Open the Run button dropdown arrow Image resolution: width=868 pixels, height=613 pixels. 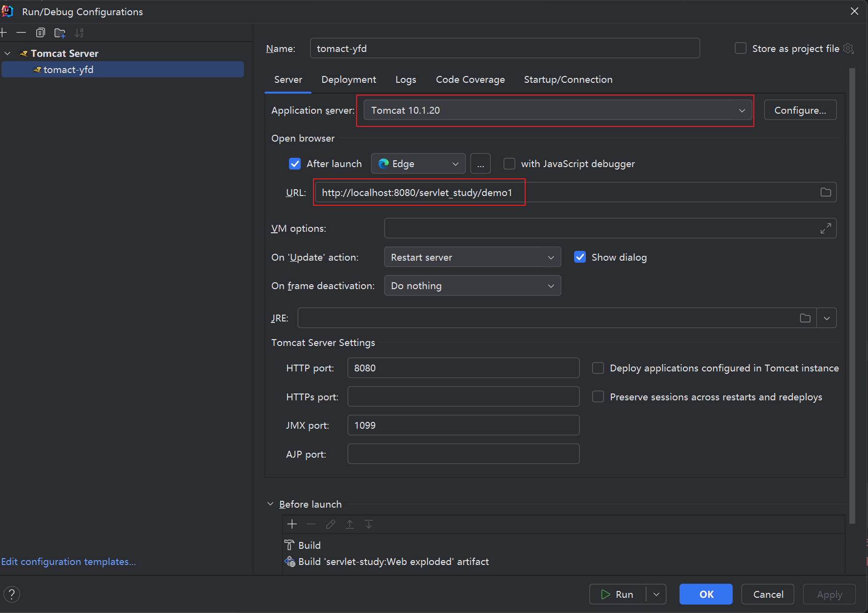(656, 594)
